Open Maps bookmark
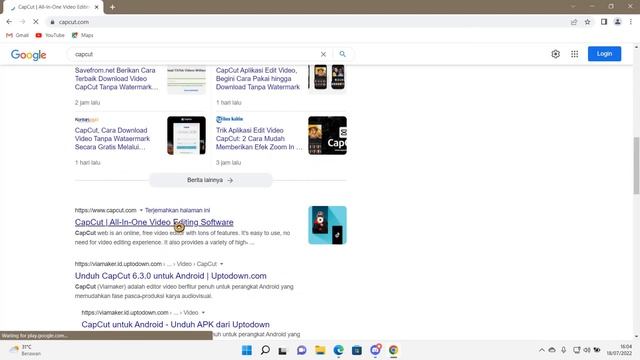 pos(82,35)
